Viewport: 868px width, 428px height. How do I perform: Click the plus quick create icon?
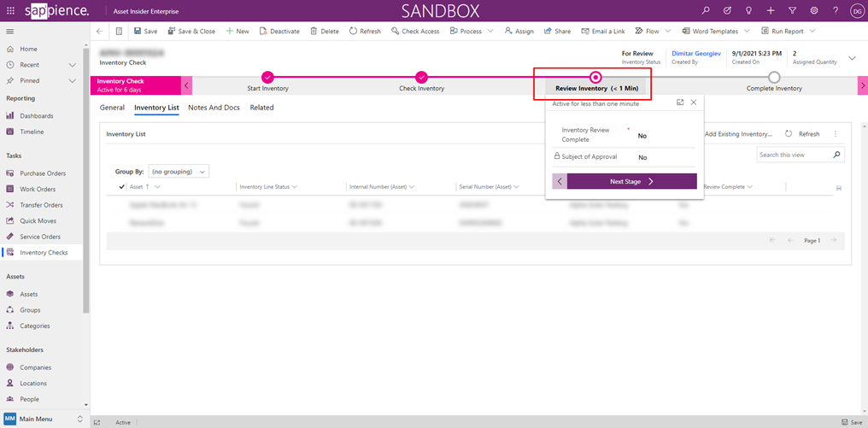(x=771, y=10)
